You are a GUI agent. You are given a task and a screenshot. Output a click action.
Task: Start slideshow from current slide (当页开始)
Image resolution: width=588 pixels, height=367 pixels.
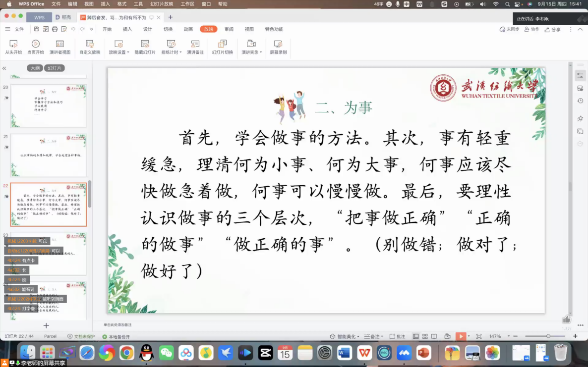(35, 47)
